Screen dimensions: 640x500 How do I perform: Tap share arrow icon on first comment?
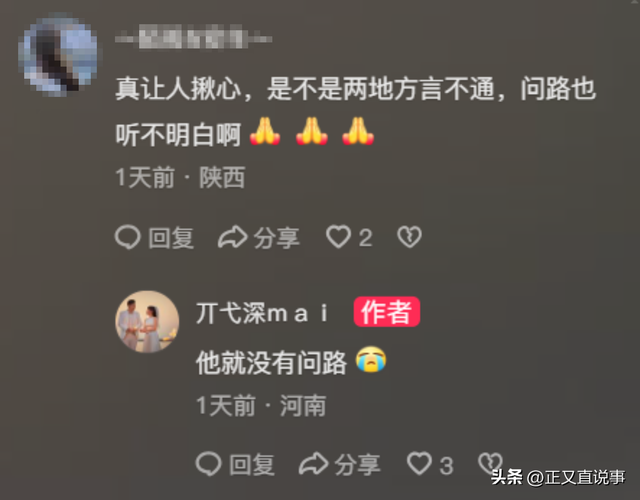(233, 237)
